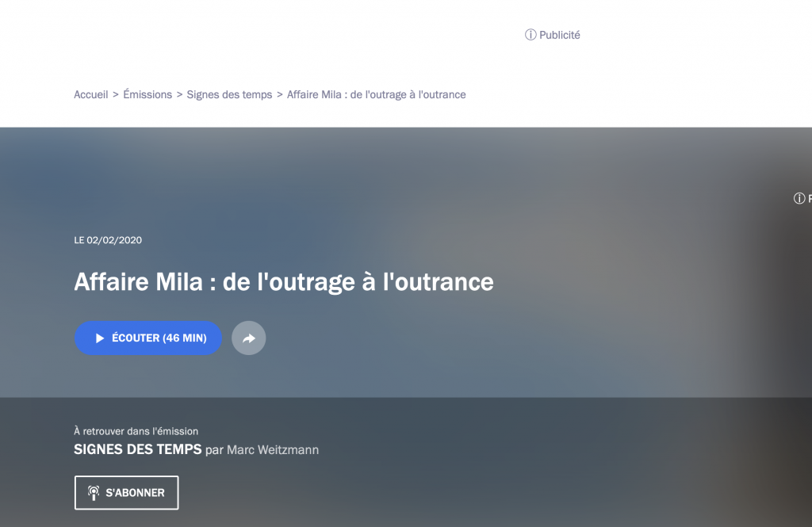The height and width of the screenshot is (527, 812).
Task: Click the cut-off info icon at right edge
Action: 799,199
